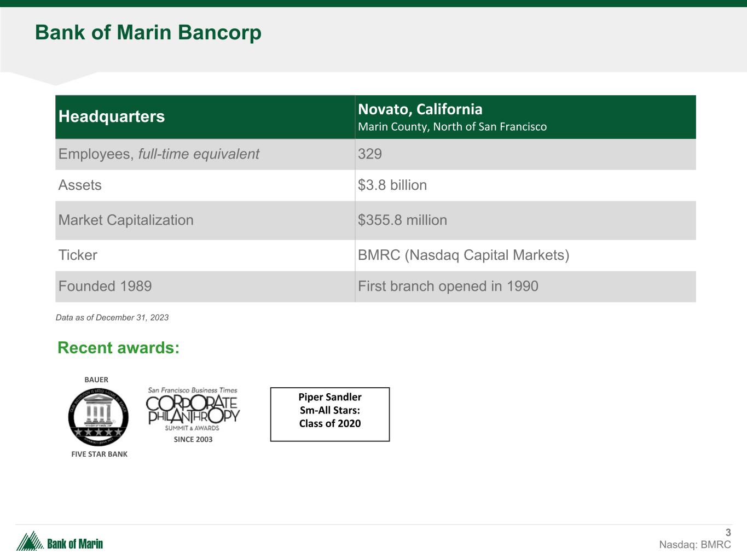Select the Data as of December 31 footnote
This screenshot has height=560, width=747.
[x=112, y=318]
